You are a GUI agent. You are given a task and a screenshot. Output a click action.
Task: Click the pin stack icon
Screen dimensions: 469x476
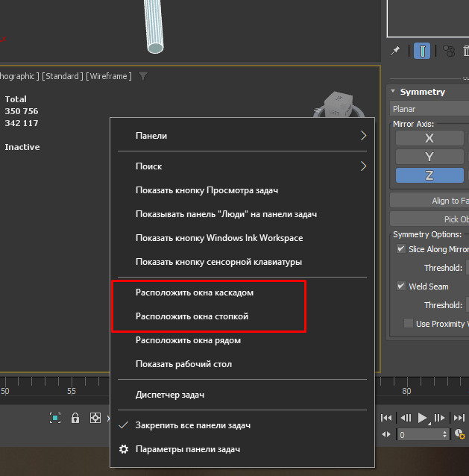(x=395, y=51)
